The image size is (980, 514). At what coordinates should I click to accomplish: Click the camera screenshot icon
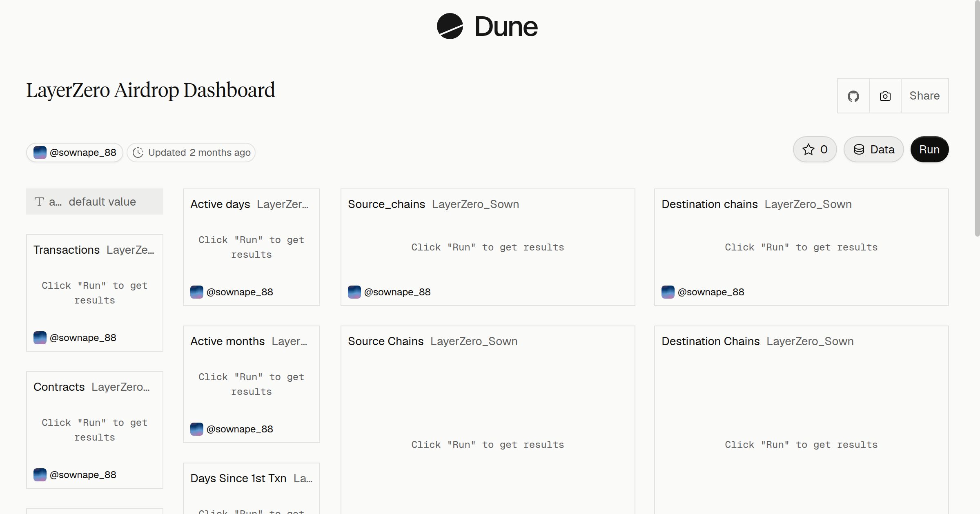coord(885,96)
